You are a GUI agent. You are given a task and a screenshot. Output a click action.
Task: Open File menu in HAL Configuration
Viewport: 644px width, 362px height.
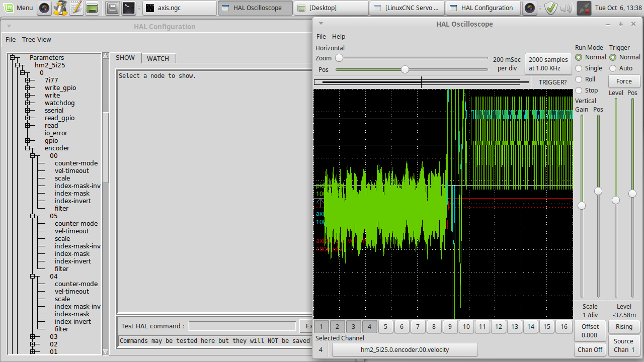(11, 39)
